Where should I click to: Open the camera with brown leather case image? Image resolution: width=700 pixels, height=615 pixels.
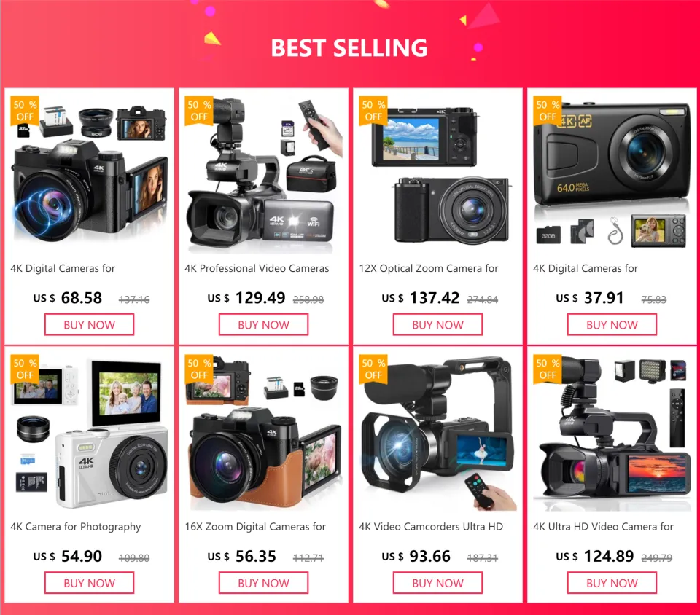263,431
